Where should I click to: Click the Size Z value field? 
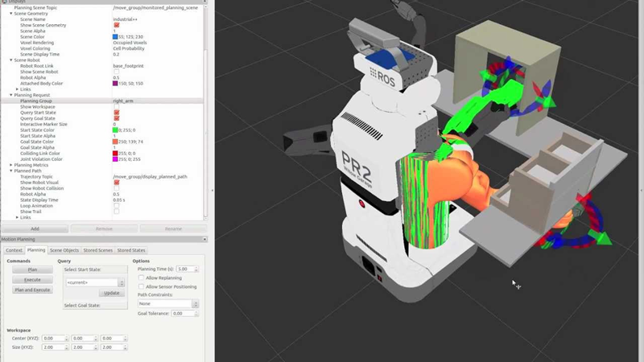click(x=111, y=348)
